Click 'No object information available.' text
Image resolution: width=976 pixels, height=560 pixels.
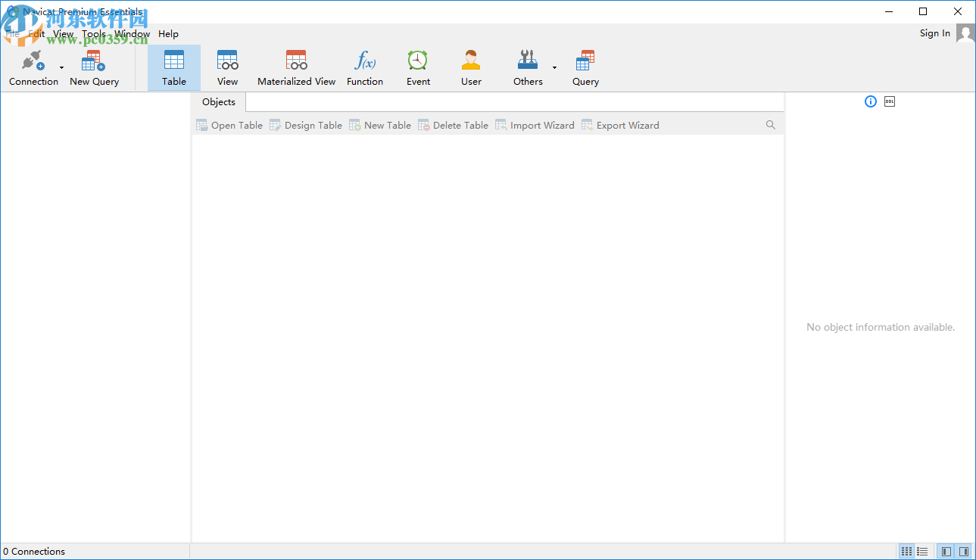(x=881, y=328)
